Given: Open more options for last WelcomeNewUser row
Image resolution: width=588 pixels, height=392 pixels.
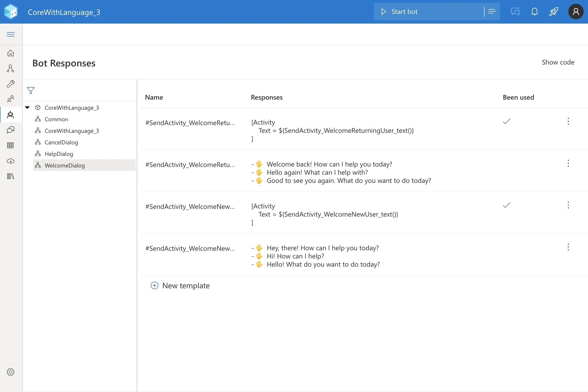Looking at the screenshot, I should pyautogui.click(x=568, y=247).
